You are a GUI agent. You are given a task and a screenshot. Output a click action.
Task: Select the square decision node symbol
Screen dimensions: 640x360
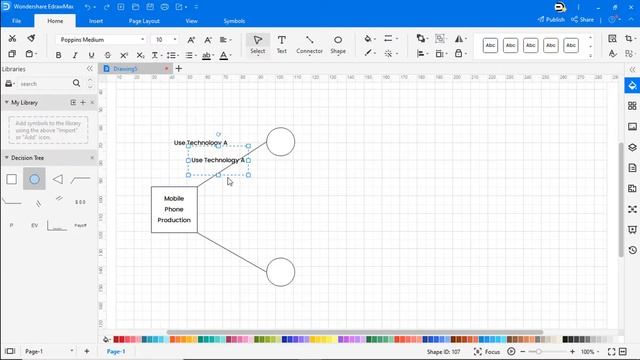pos(11,179)
